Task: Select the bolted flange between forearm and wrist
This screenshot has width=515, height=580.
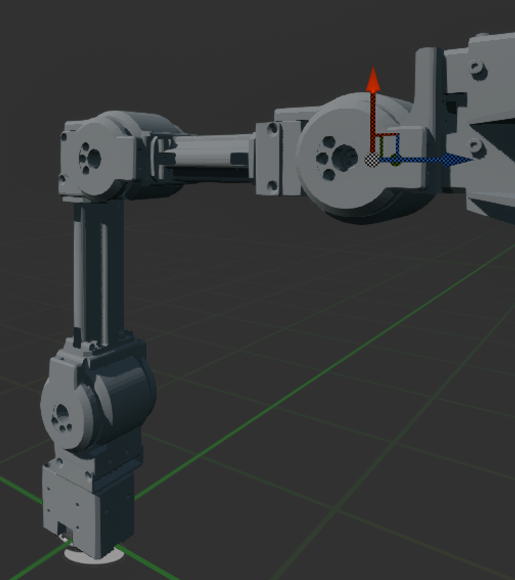Action: tap(277, 158)
